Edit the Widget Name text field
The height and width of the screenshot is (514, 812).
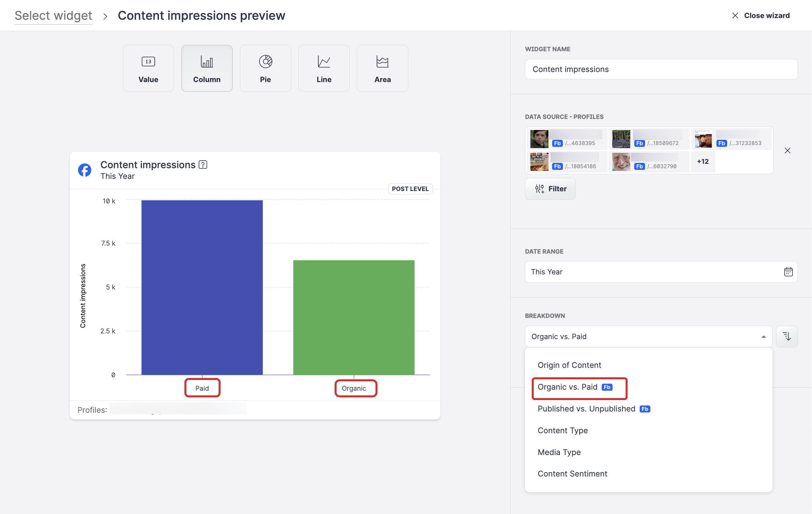pyautogui.click(x=660, y=69)
